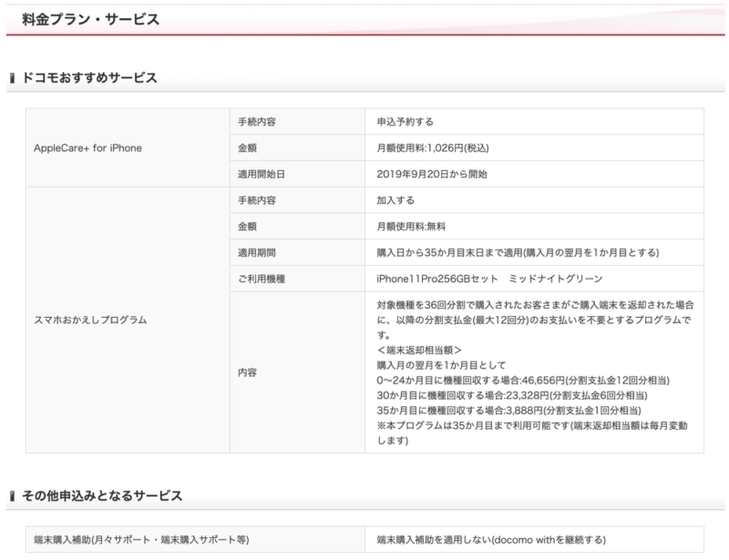This screenshot has height=560, width=729.
Task: Select the 月額使用料:無料 text
Action: (x=411, y=227)
